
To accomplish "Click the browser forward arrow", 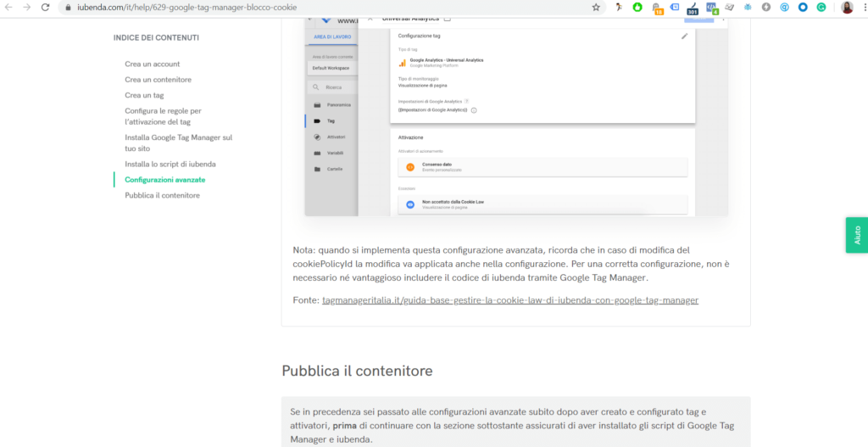I will click(26, 8).
